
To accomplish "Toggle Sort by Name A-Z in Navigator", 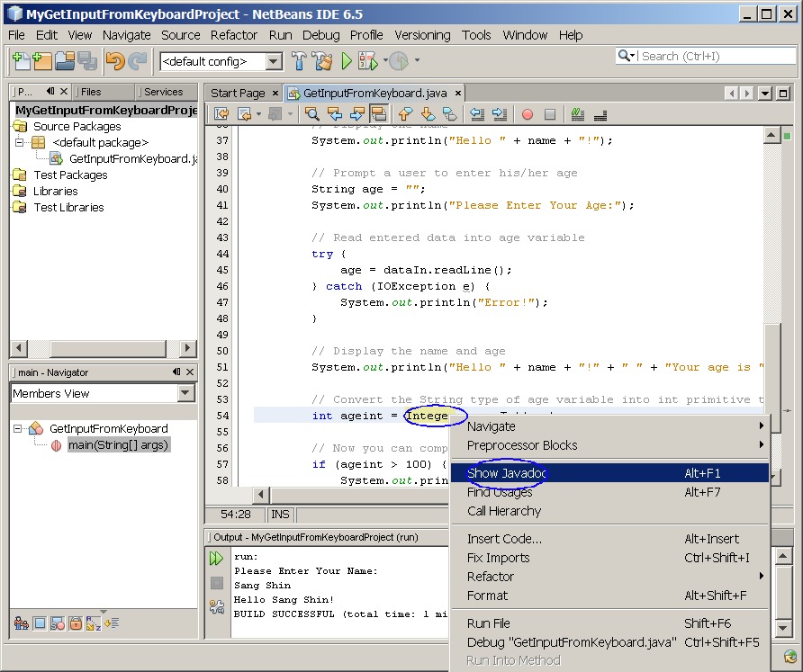I will (94, 623).
